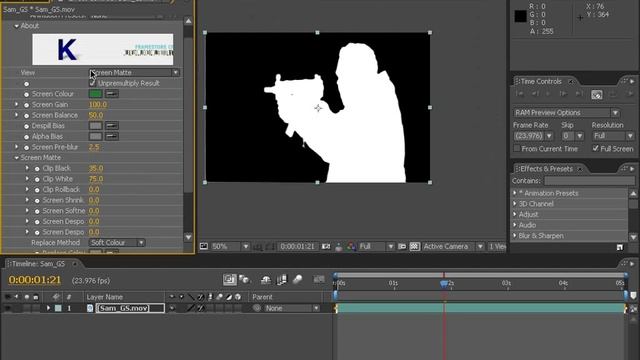Toggle Screen Gain stopwatch keyframing
The image size is (640, 360).
point(27,105)
